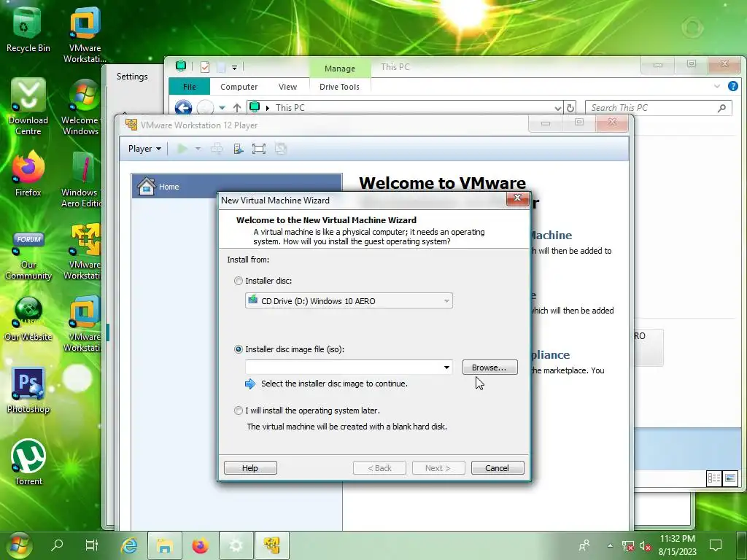Click the Unity mode icon in VMware toolbar
This screenshot has width=747, height=560.
pos(281,149)
